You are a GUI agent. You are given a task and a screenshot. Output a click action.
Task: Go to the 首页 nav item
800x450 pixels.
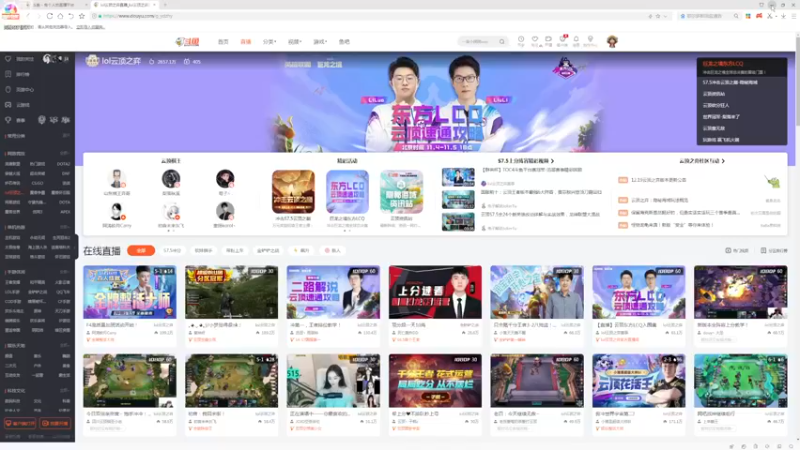click(223, 42)
